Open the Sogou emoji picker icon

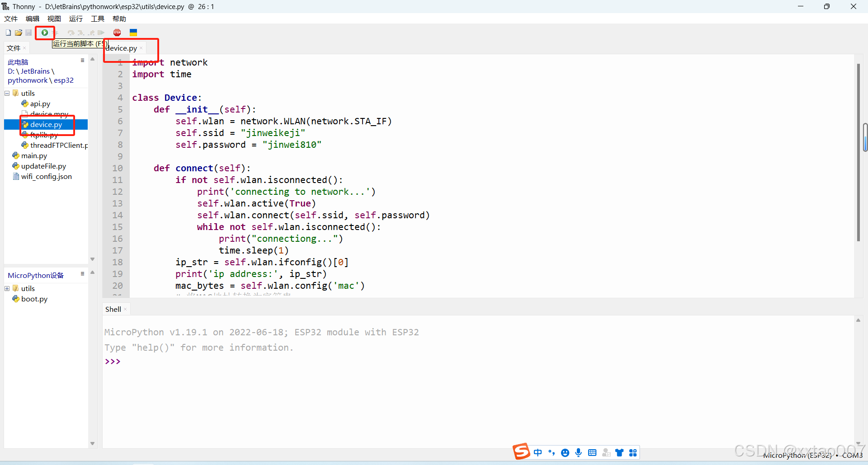click(565, 452)
